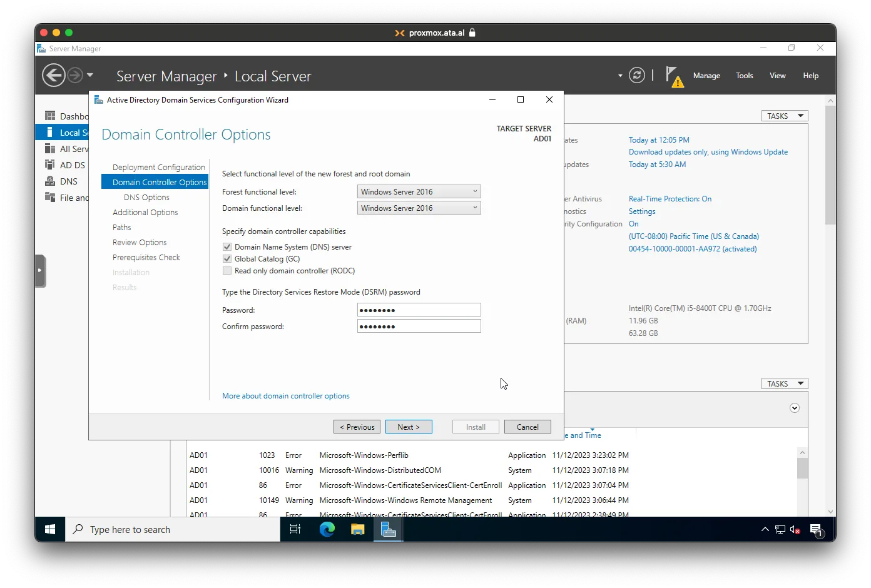Click the events list scrollbar thumb

tap(802, 468)
